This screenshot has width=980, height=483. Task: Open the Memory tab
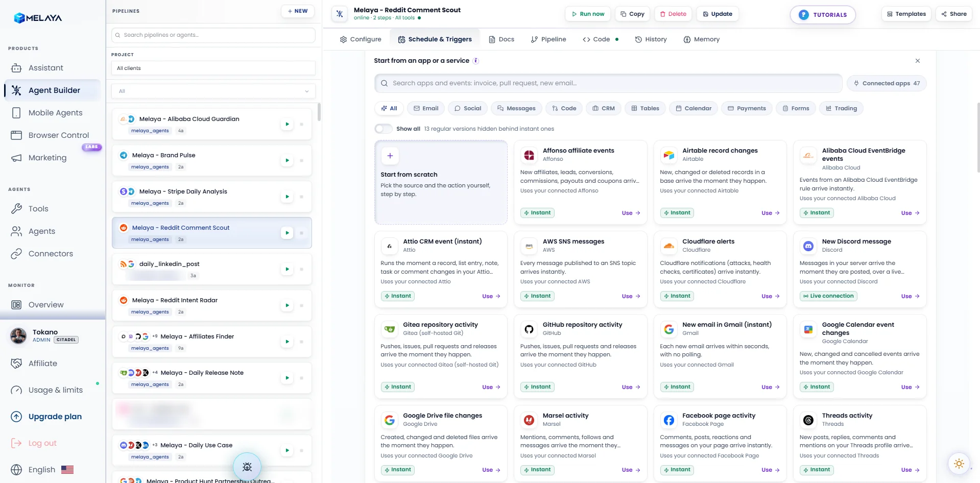(702, 39)
